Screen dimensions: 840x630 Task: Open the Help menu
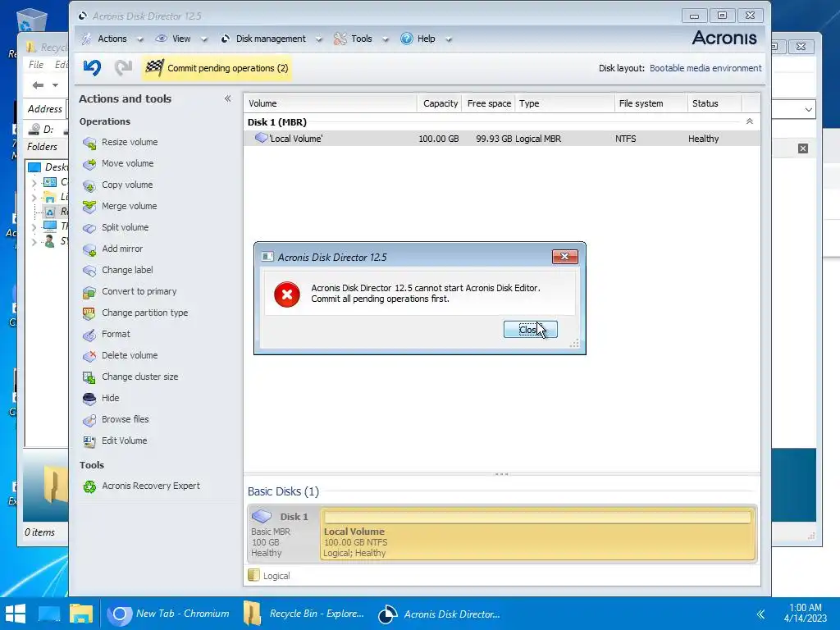(426, 39)
